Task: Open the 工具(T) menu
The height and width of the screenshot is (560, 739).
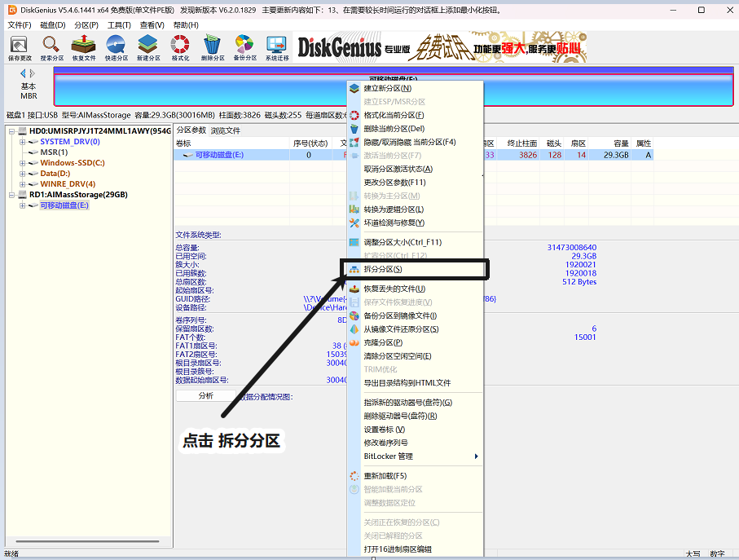Action: coord(119,25)
